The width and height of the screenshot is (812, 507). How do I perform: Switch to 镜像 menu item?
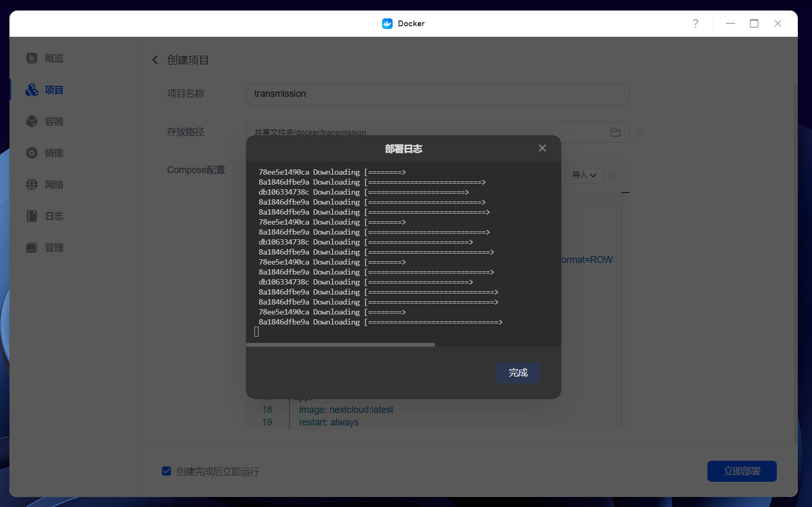click(x=54, y=153)
